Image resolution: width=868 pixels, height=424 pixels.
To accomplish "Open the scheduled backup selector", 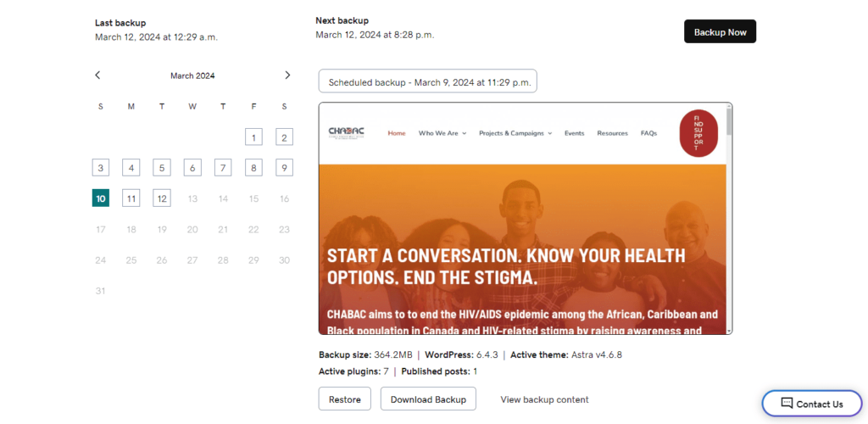I will (427, 82).
